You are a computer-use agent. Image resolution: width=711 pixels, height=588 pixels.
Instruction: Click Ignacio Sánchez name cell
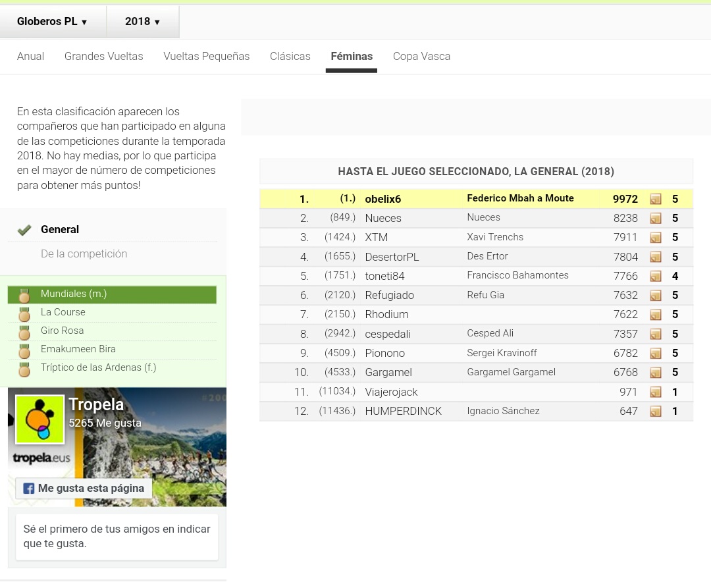pos(504,411)
